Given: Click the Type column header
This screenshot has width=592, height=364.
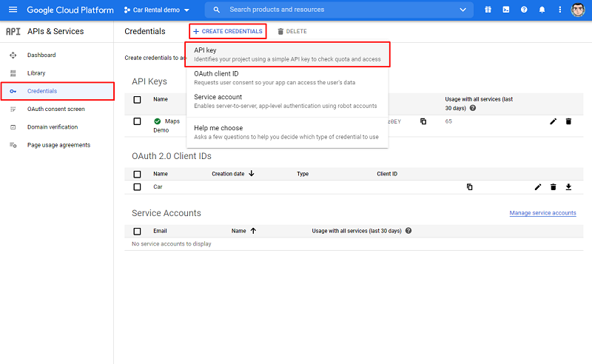Looking at the screenshot, I should [303, 174].
